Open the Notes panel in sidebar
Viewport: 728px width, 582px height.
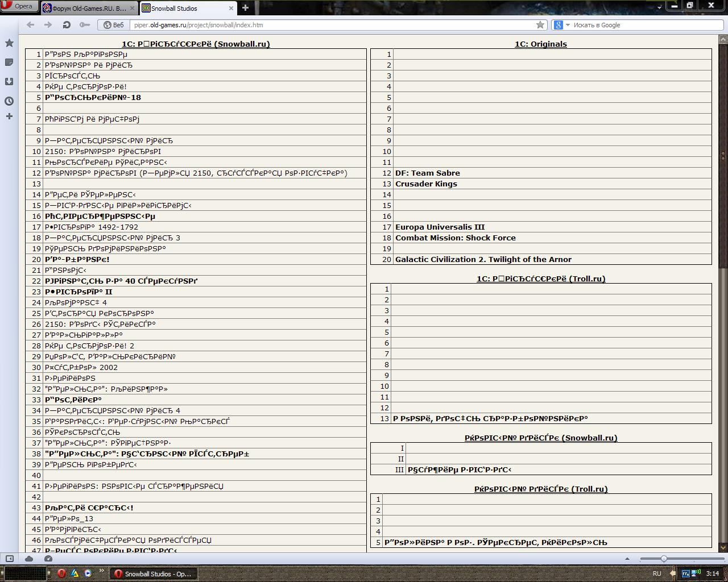pos(9,62)
